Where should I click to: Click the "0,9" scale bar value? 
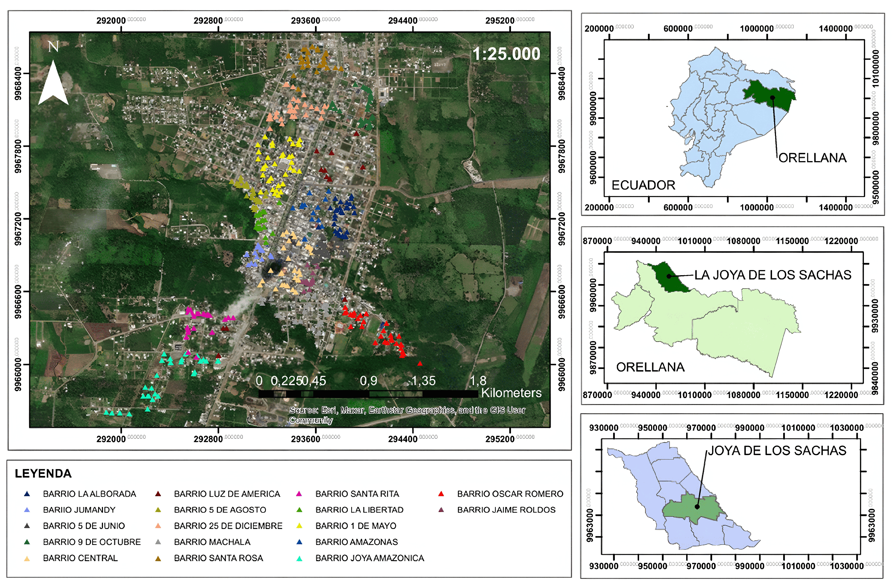(368, 381)
